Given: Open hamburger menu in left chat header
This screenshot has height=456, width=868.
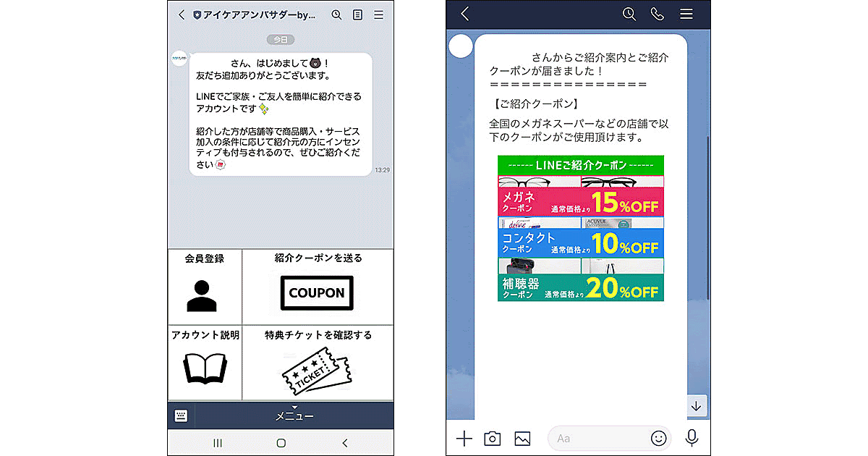Looking at the screenshot, I should [379, 14].
